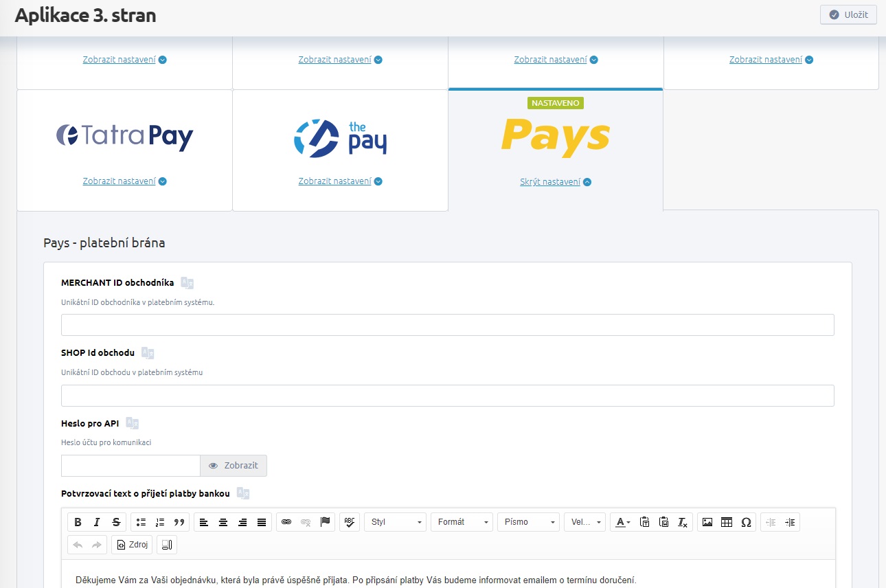Insert a numbered list
886x588 pixels.
point(160,522)
